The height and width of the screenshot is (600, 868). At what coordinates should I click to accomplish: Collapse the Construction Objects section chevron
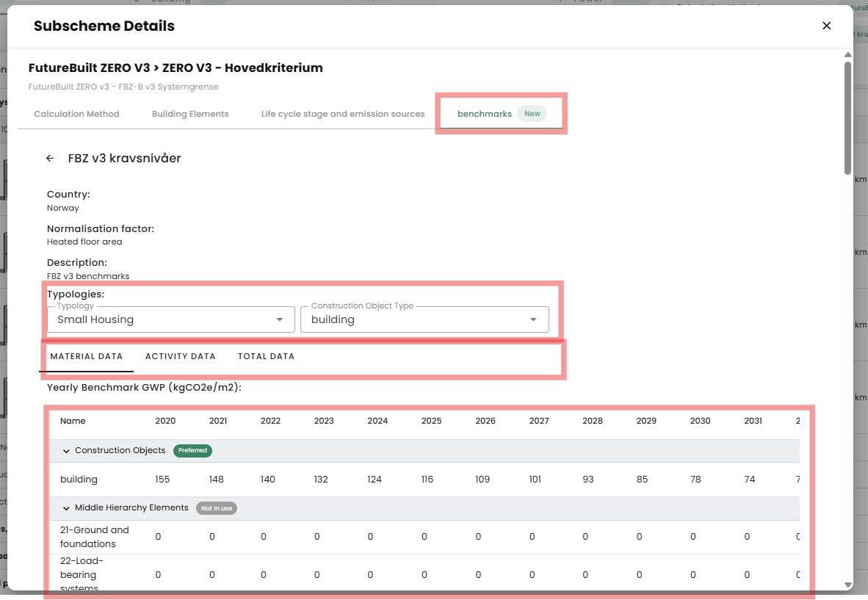coord(67,451)
